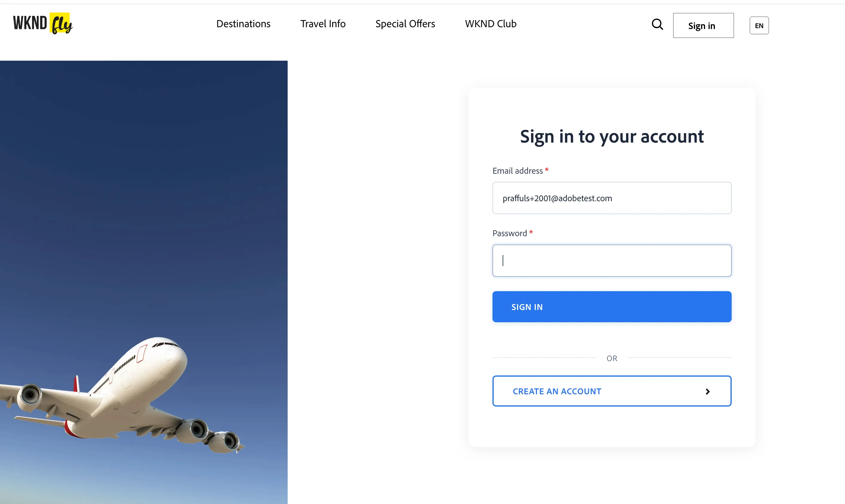
Task: Click the OR divider text
Action: coord(612,358)
